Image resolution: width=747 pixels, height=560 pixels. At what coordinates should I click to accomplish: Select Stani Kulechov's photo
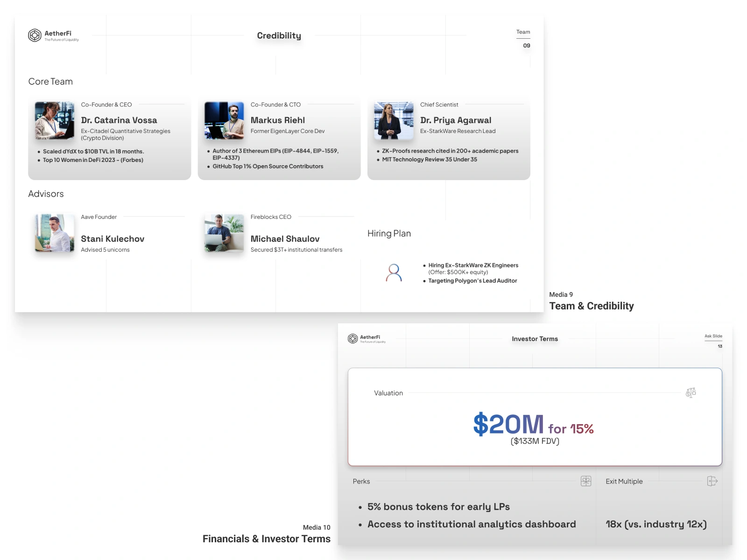click(55, 233)
